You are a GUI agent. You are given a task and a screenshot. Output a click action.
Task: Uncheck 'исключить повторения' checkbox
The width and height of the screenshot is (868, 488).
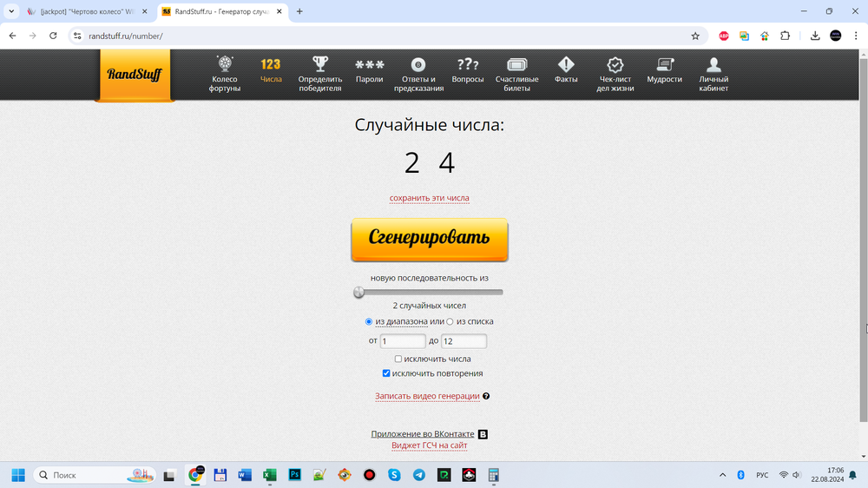click(x=386, y=373)
